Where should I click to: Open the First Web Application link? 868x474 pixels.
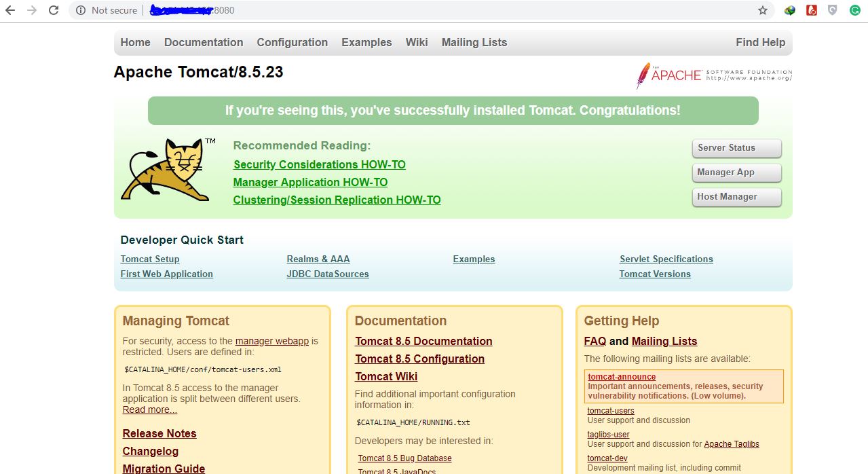(167, 274)
